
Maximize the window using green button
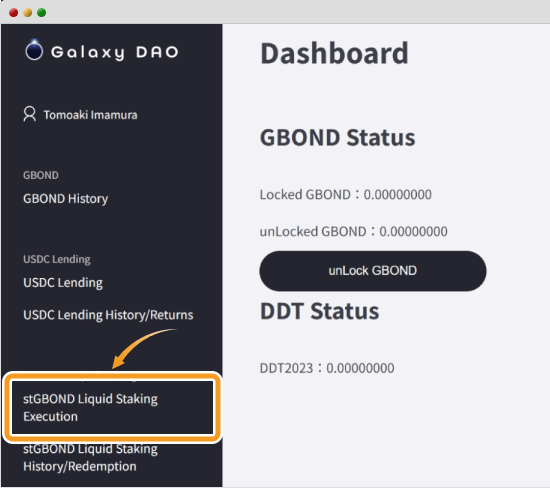pos(41,13)
